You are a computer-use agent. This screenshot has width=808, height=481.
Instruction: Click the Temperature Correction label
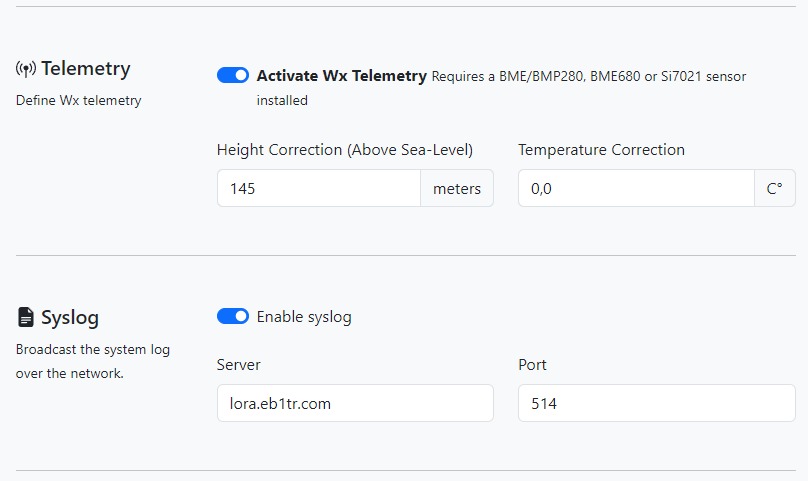(601, 150)
